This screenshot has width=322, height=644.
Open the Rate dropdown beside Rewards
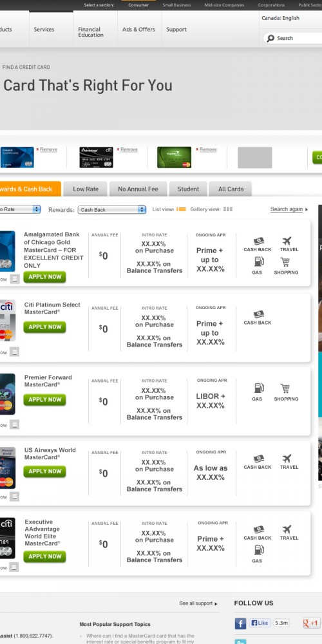click(20, 209)
